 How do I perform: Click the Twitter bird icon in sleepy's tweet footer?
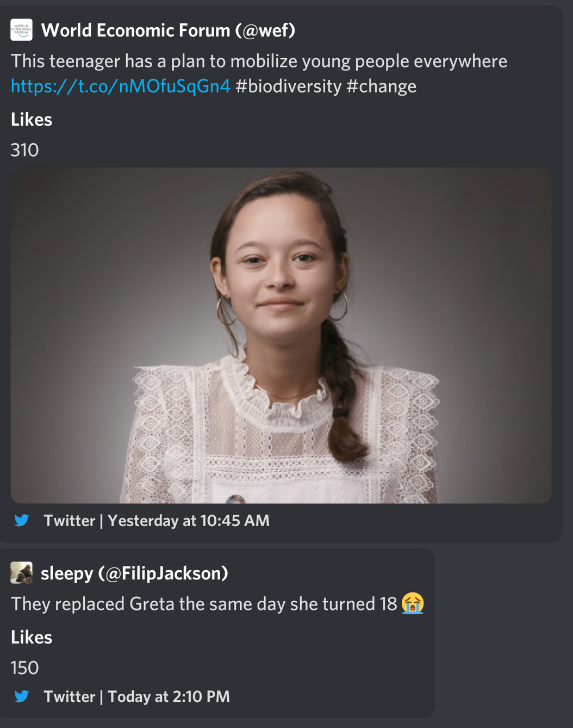pos(22,696)
